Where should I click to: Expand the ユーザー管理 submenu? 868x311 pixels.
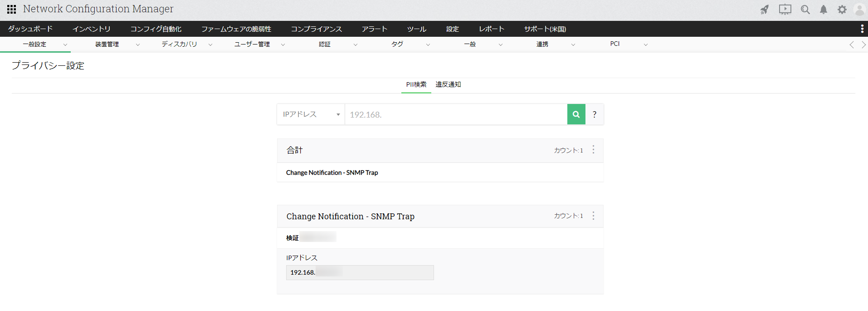pyautogui.click(x=283, y=44)
